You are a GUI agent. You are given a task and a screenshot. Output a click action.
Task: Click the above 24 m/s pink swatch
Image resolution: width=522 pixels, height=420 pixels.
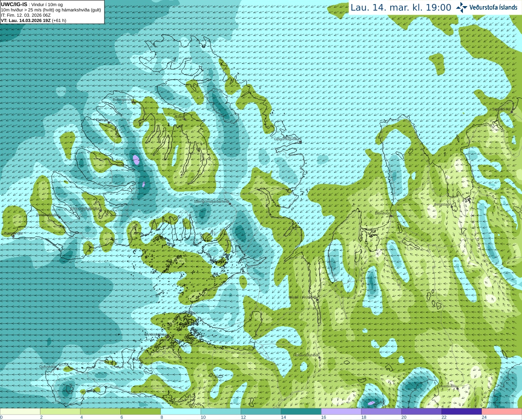point(502,411)
